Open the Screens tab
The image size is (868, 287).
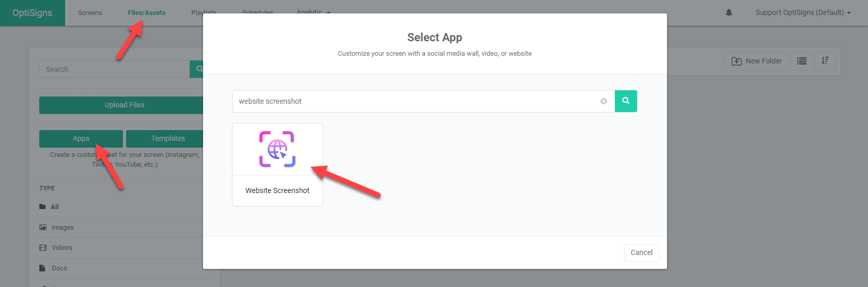(x=90, y=12)
